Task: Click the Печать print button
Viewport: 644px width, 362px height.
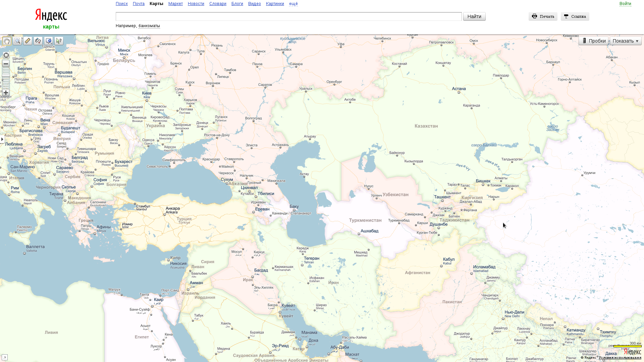Action: coord(543,16)
